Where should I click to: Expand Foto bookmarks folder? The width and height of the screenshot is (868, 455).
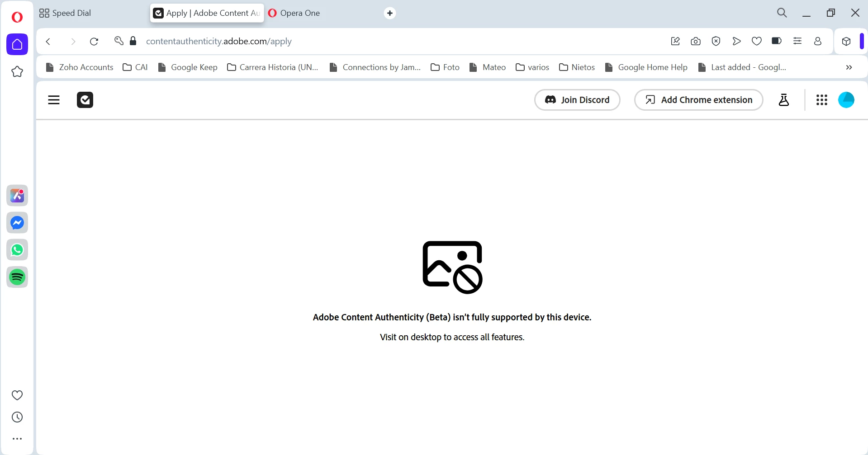[x=445, y=67]
